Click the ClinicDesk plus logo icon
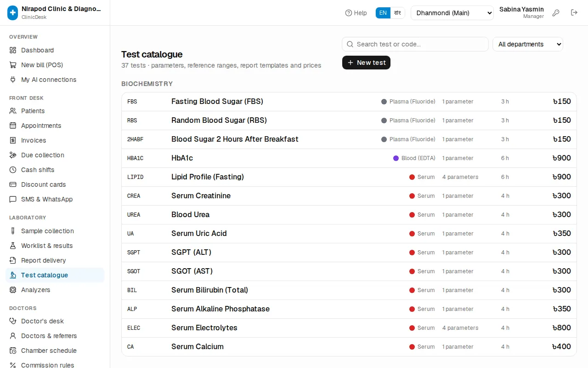 (13, 13)
